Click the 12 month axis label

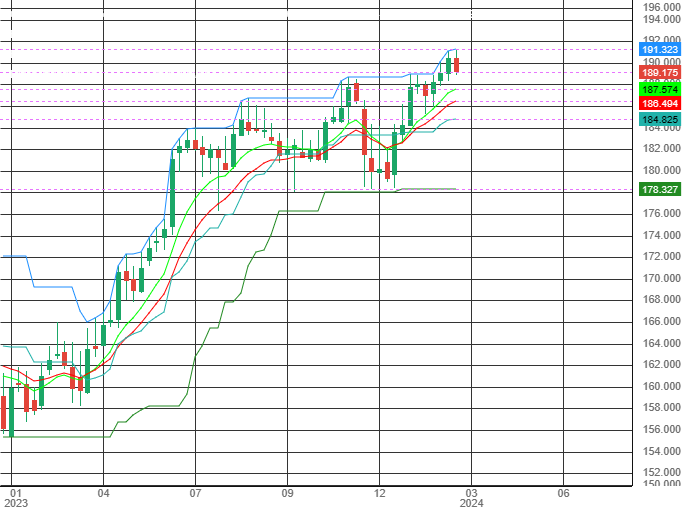379,493
